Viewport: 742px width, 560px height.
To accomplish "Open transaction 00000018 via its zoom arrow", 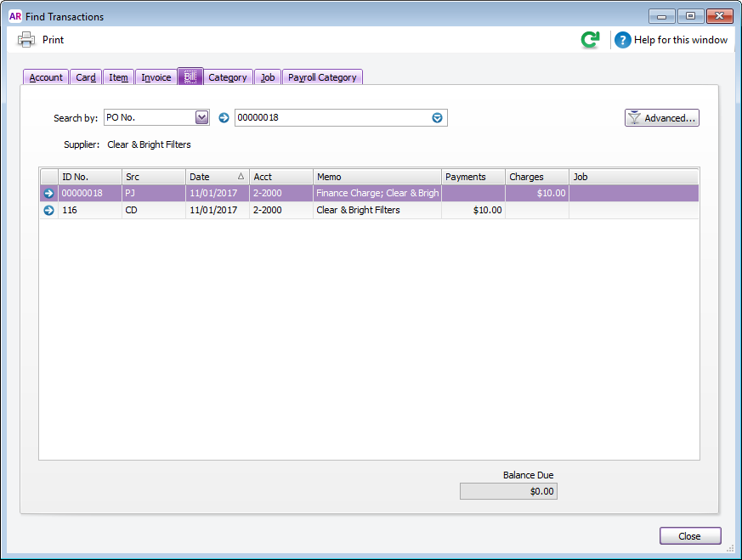I will [x=48, y=193].
